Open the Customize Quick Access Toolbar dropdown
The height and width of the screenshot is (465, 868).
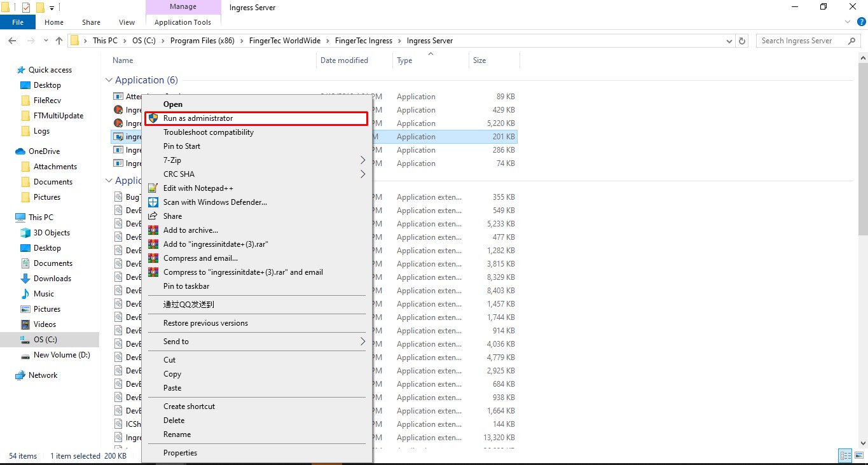pos(52,8)
